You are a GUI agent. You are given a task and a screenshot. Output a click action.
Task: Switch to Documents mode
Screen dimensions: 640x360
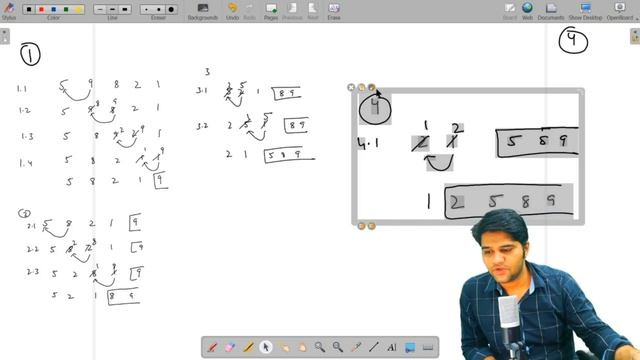coord(551,11)
